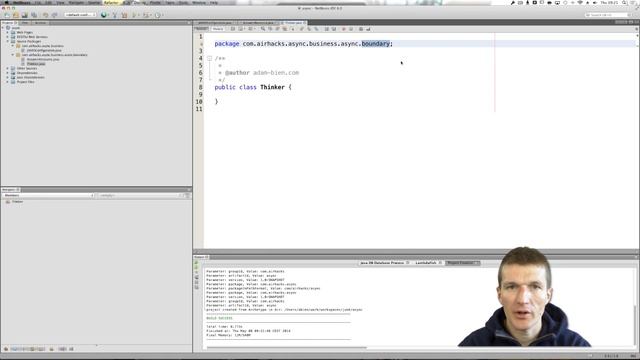This screenshot has width=640, height=360.
Task: Open the File menu
Action: (x=38, y=2)
